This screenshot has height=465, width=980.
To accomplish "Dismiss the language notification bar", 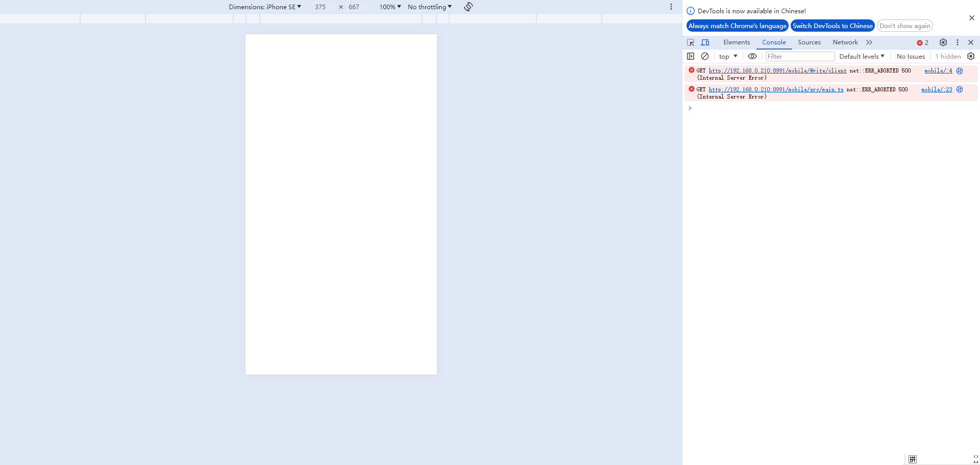I will point(971,18).
